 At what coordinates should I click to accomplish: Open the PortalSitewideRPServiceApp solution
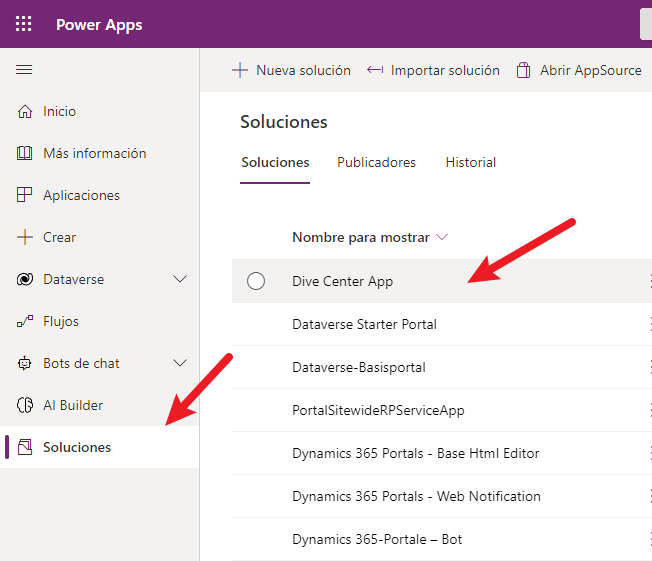[378, 410]
